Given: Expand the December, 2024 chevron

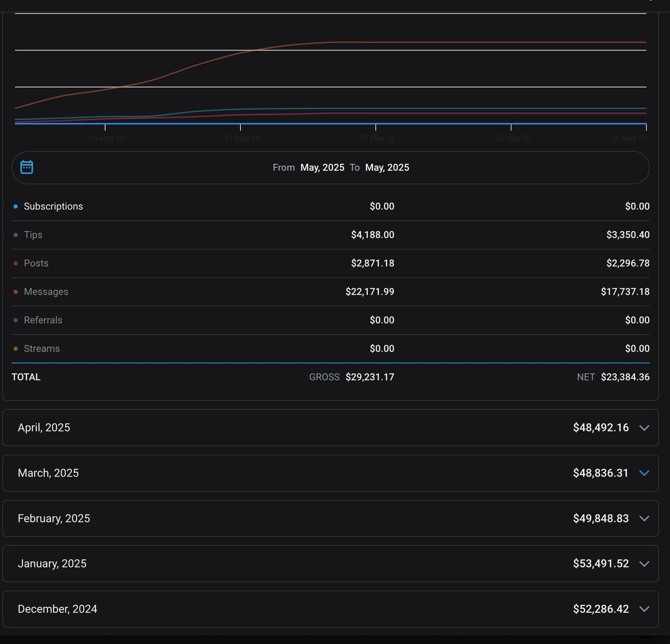Looking at the screenshot, I should [644, 609].
